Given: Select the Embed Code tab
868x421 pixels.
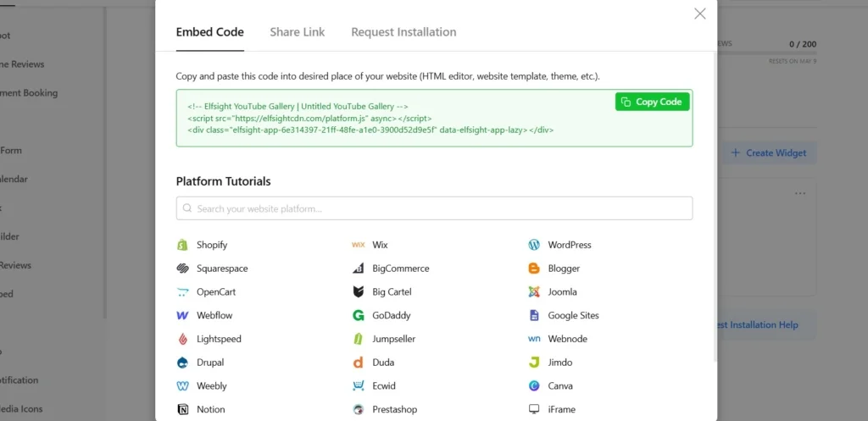Looking at the screenshot, I should 209,32.
